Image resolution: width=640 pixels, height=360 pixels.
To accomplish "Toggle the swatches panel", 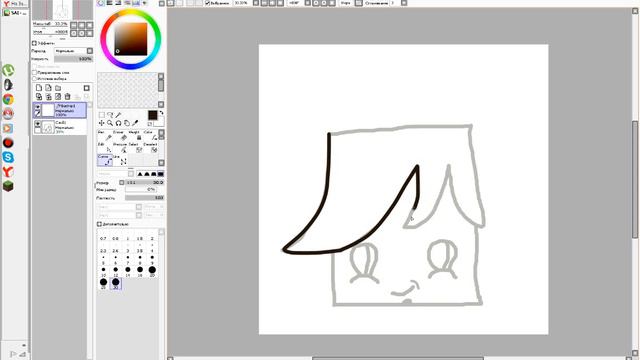I will [136, 3].
